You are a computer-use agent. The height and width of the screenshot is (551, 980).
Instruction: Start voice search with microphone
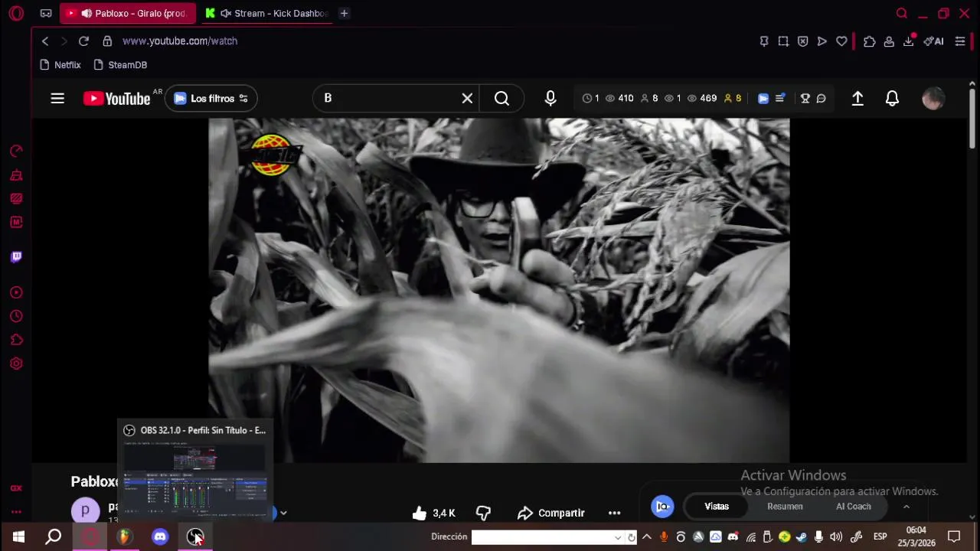[550, 98]
